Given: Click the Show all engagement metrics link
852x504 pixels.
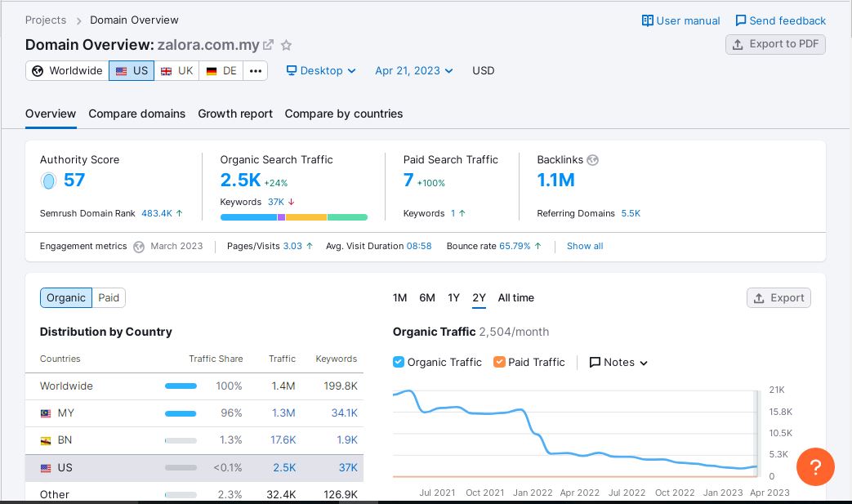Looking at the screenshot, I should click(585, 246).
